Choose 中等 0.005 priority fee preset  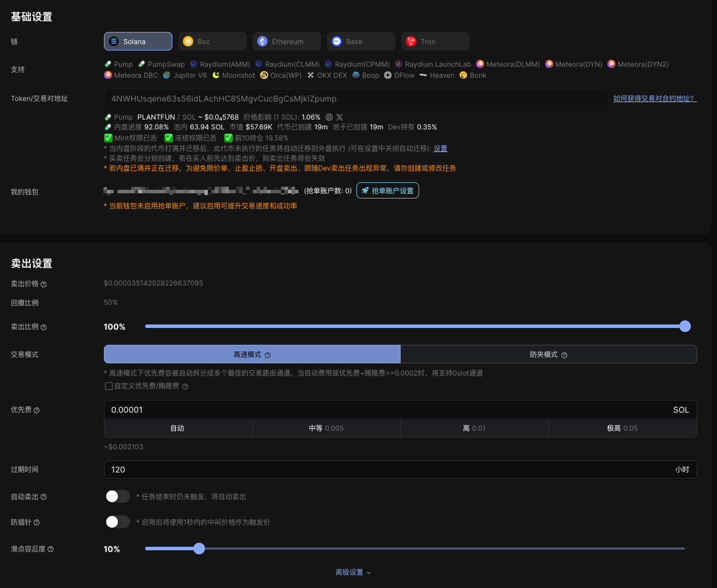click(x=326, y=428)
